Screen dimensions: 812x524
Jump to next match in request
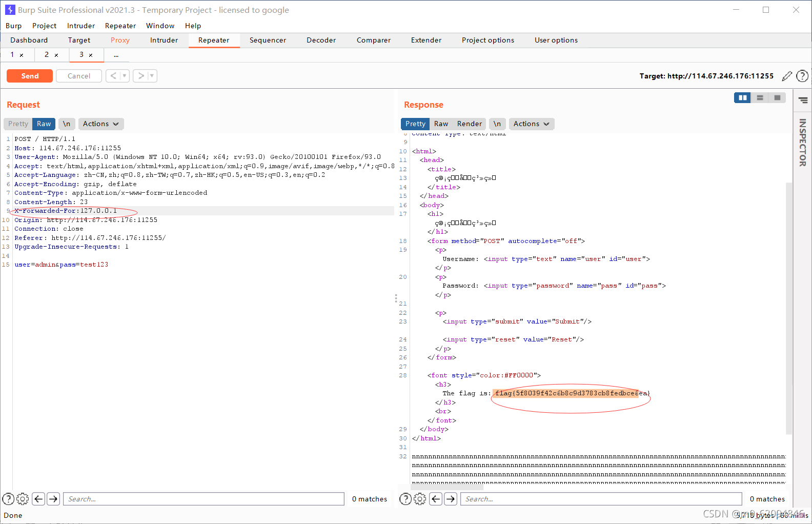click(53, 499)
